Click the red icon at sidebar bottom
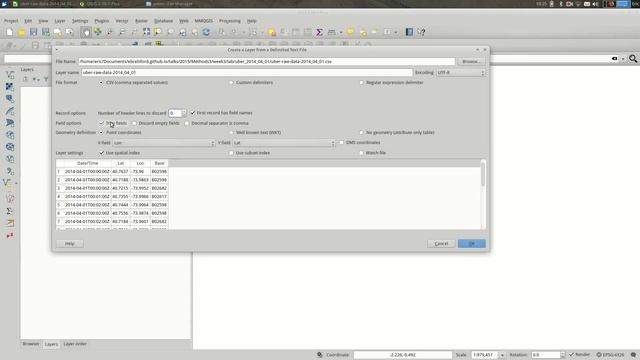 [10, 236]
